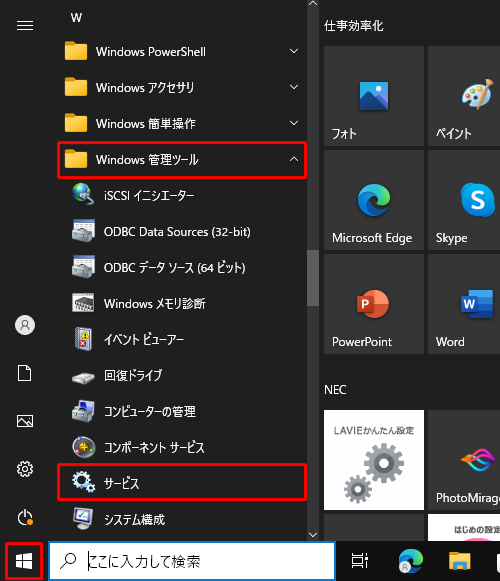The width and height of the screenshot is (500, 581).
Task: Open the PowerPoint tile
Action: tap(374, 304)
